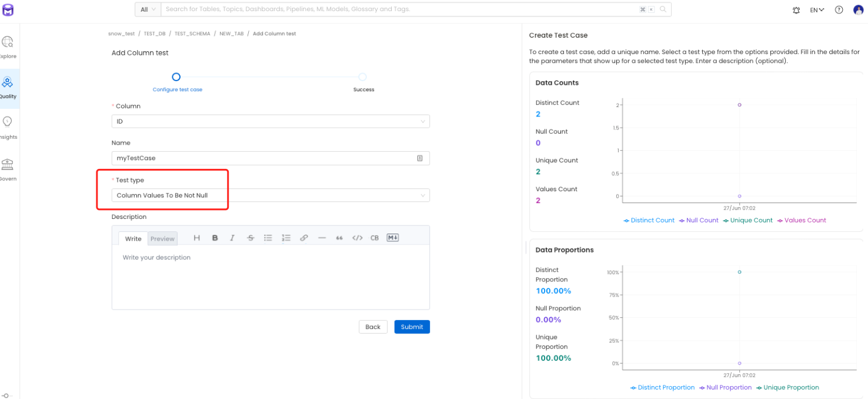Insert inline code with the code icon
The image size is (868, 399).
click(357, 238)
